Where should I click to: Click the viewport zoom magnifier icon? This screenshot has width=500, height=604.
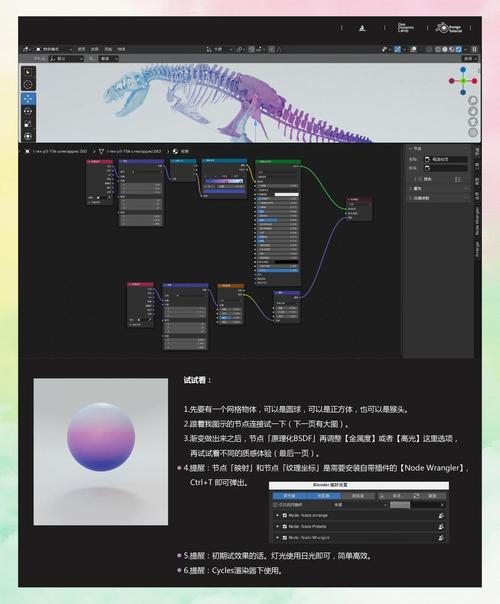[x=473, y=101]
